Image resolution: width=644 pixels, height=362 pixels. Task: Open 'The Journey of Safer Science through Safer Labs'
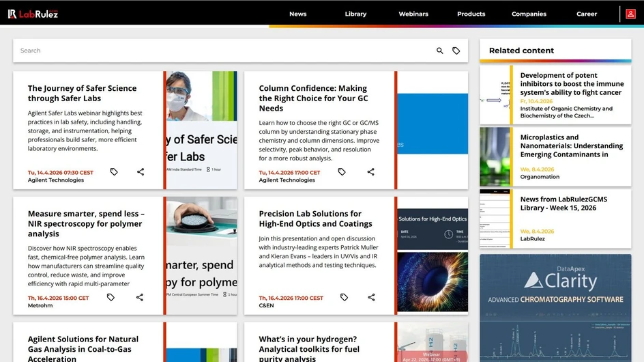(x=82, y=93)
